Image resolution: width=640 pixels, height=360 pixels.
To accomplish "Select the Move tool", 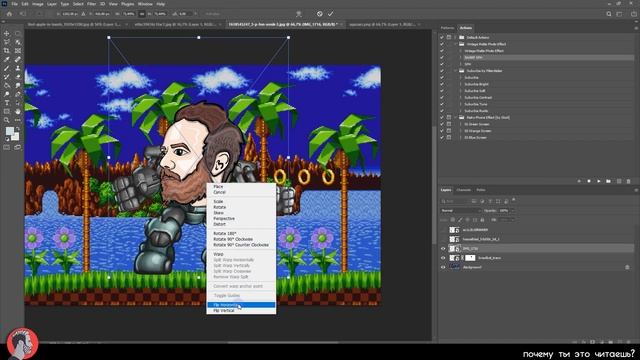I will tap(7, 33).
